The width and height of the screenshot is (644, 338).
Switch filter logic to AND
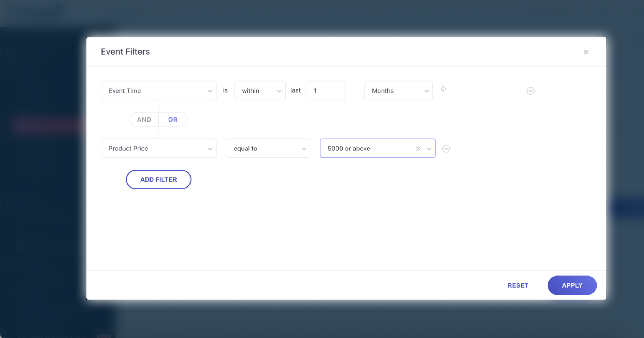[144, 120]
